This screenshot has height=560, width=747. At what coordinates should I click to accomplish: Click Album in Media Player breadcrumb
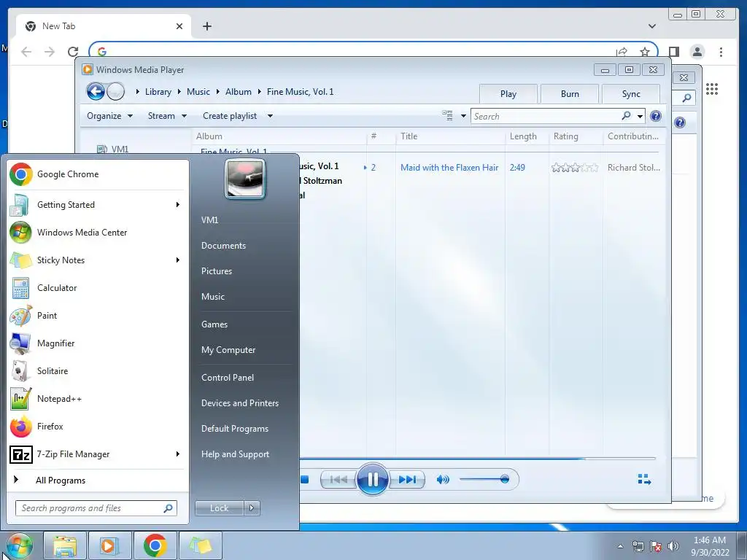point(239,92)
